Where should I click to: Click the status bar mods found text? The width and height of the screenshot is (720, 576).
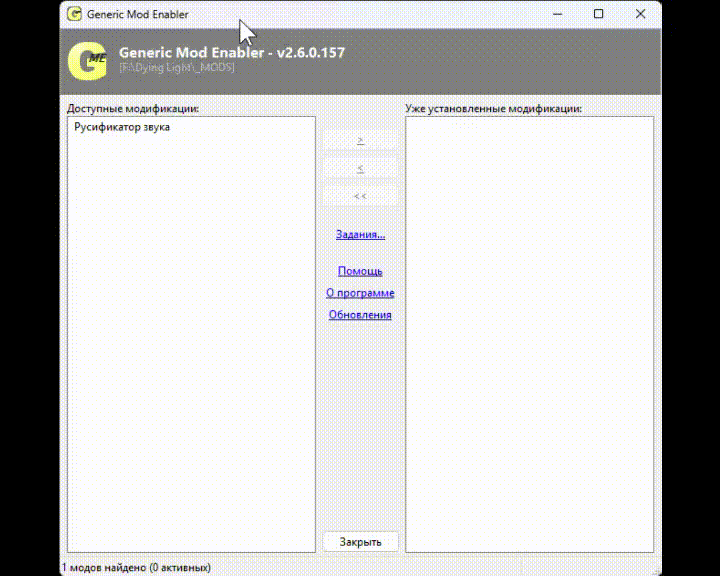136,568
